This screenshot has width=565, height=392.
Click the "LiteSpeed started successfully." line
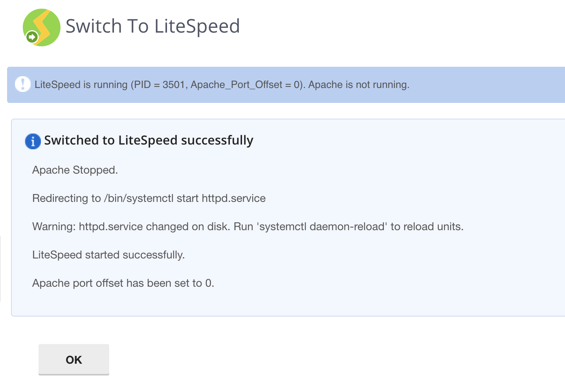108,255
